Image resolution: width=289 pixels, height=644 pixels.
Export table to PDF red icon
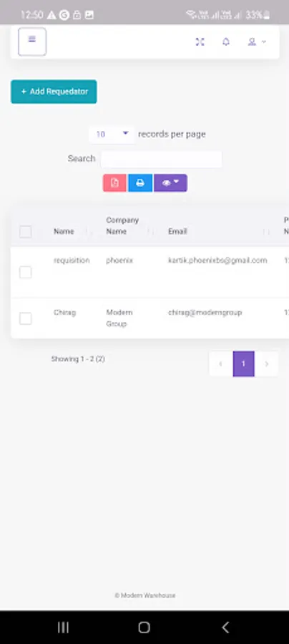pos(114,182)
